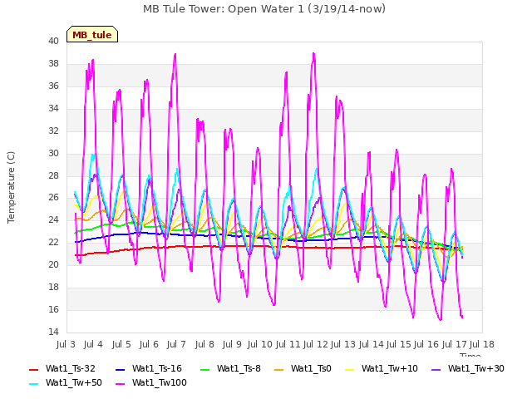
Task: Click the green Wat1_Ts-8 legend swatch
Action: pyautogui.click(x=205, y=369)
